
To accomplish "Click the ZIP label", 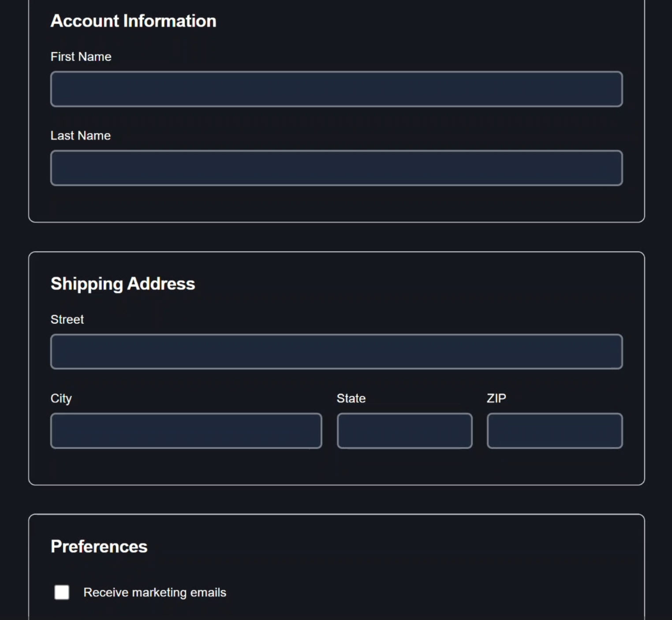I will click(x=497, y=398).
